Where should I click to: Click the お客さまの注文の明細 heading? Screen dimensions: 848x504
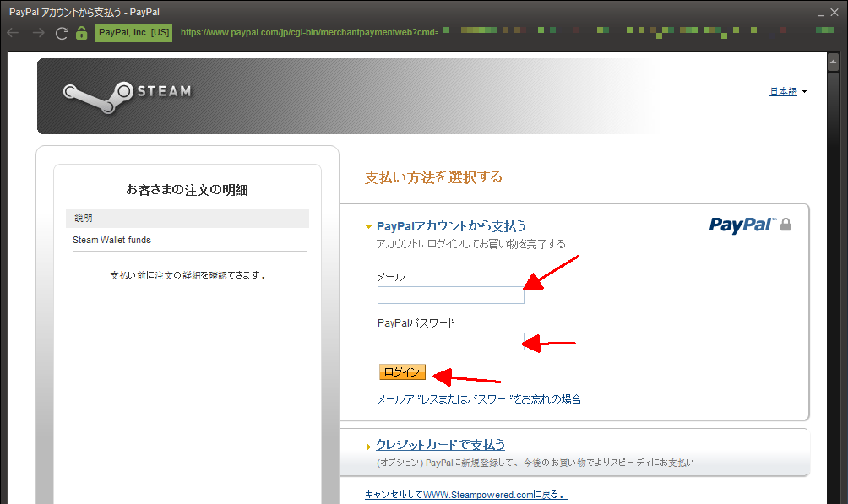[x=188, y=190]
